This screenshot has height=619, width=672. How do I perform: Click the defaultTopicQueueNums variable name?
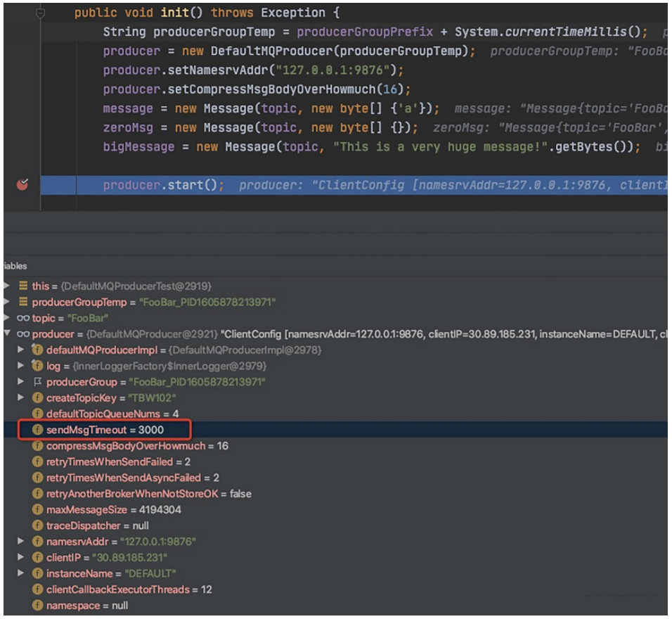click(x=103, y=414)
